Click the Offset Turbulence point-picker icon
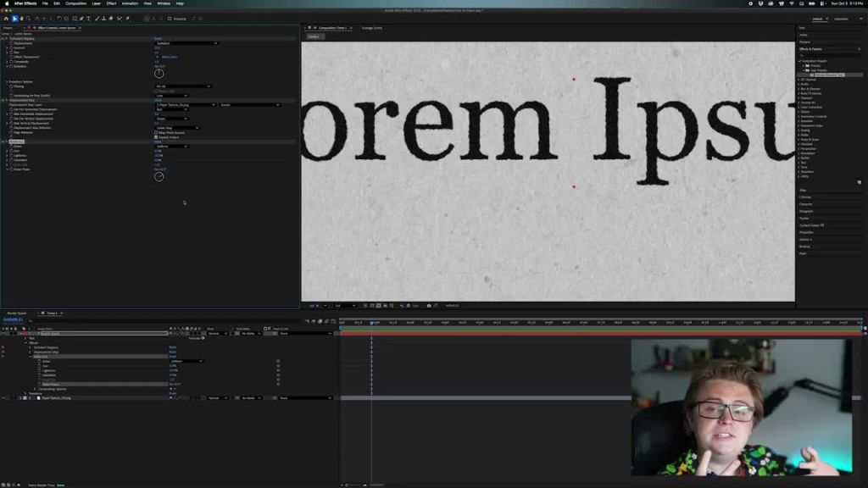The height and width of the screenshot is (488, 868). pyautogui.click(x=157, y=57)
